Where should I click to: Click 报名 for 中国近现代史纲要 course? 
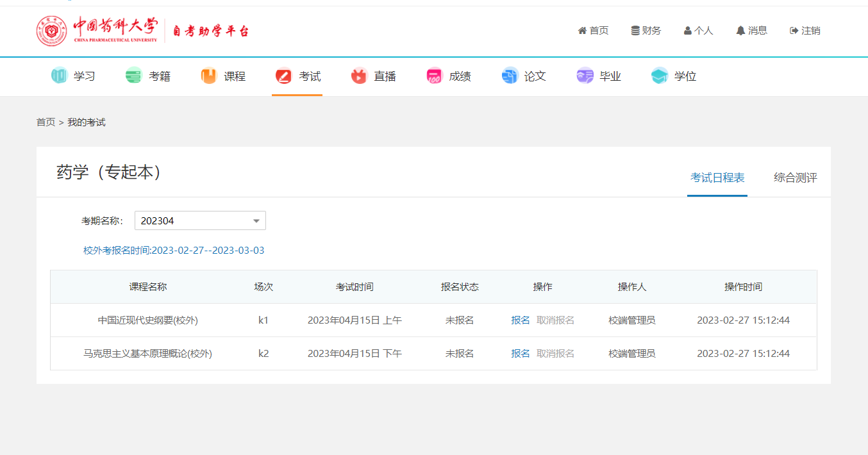(520, 320)
